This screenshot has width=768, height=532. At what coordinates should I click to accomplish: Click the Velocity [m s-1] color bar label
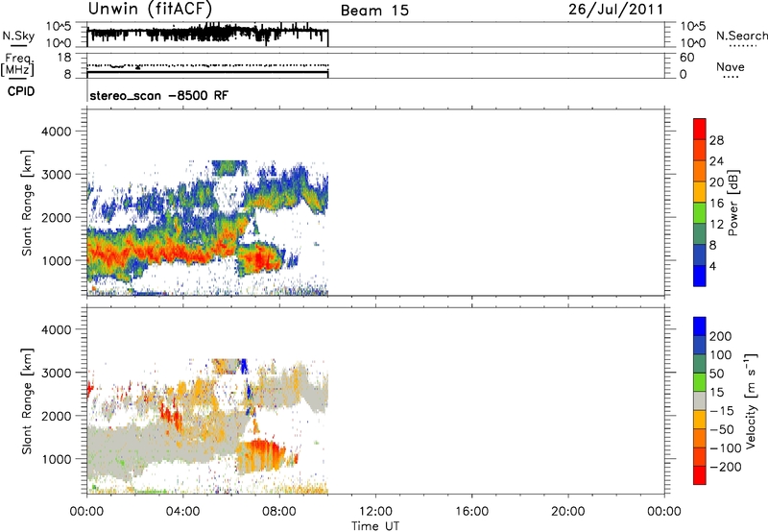751,400
